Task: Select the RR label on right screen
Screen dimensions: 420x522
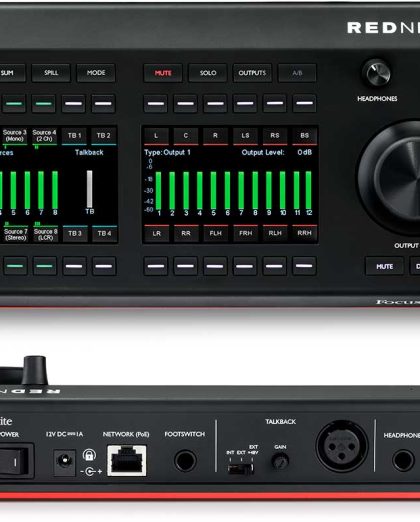Action: [x=186, y=233]
